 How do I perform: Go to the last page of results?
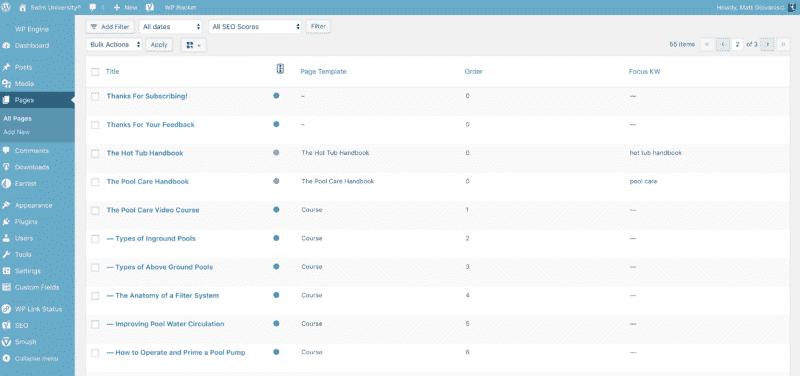click(784, 44)
